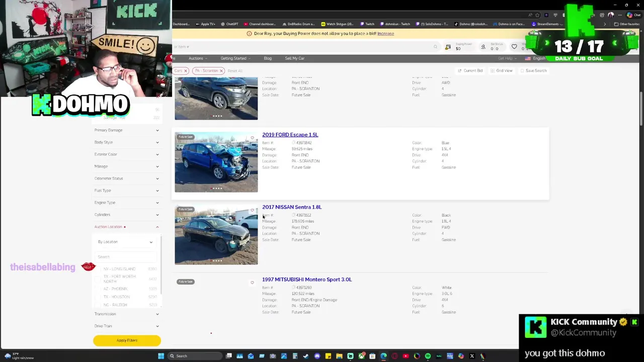Collapse Auction Location filter
644x362 pixels.
[x=127, y=227]
